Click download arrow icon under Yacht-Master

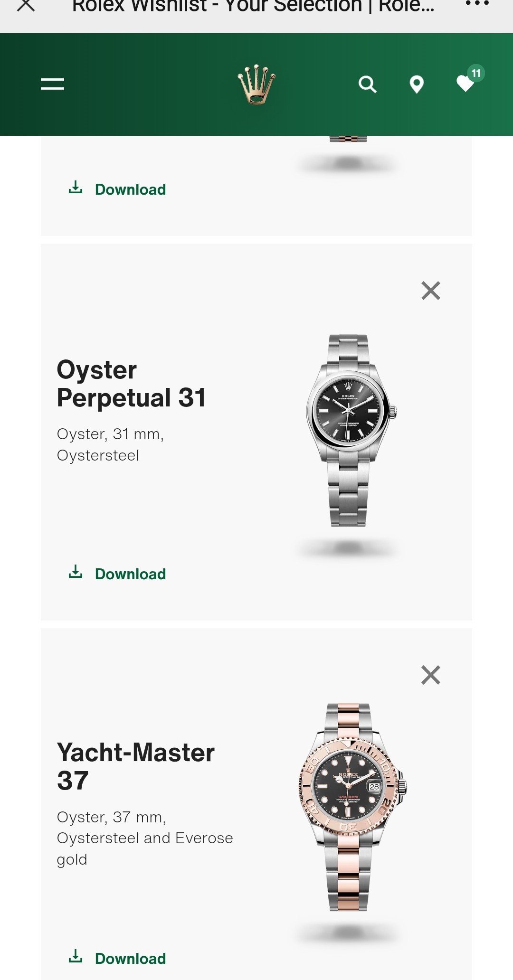[x=76, y=956]
